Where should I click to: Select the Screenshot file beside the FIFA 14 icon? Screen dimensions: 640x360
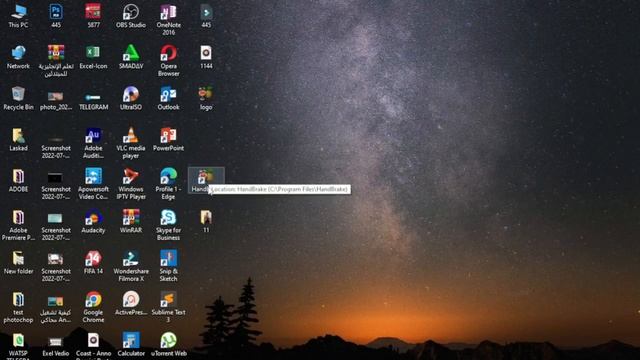point(56,267)
